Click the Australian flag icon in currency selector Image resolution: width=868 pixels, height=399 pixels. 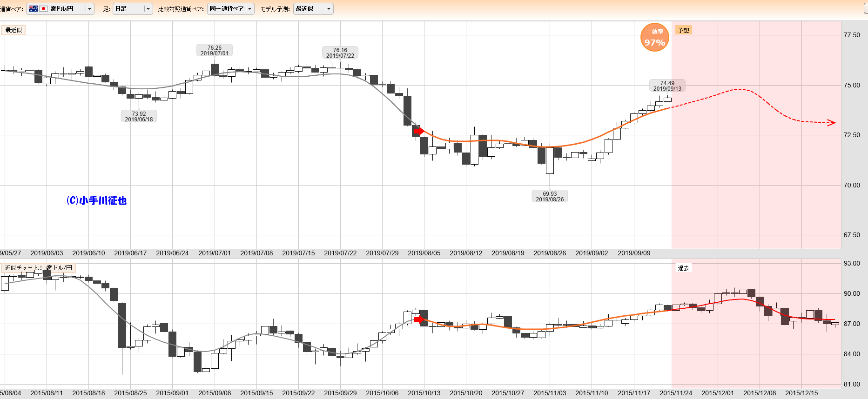[x=33, y=9]
